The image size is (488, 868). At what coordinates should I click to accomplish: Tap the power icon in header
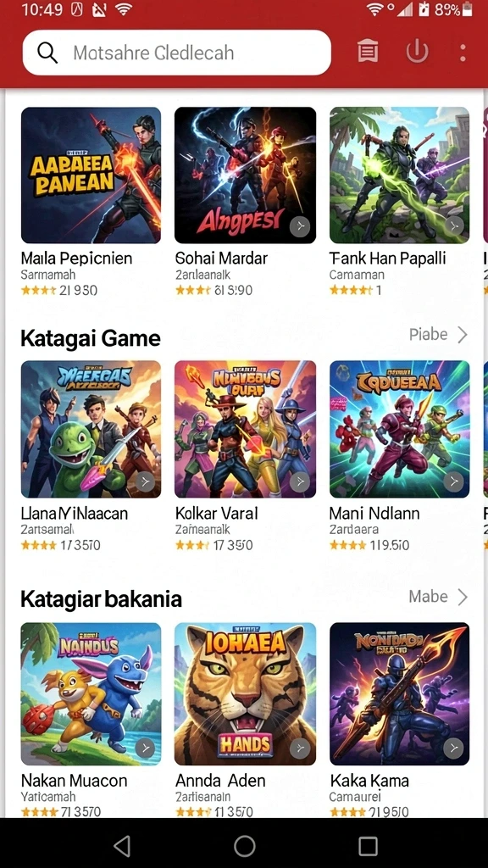click(x=417, y=53)
